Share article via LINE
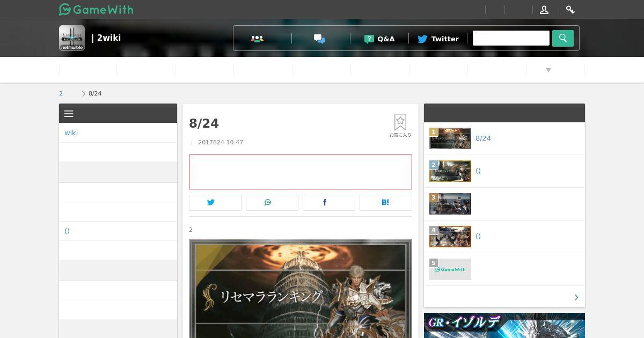The image size is (644, 338). point(272,202)
